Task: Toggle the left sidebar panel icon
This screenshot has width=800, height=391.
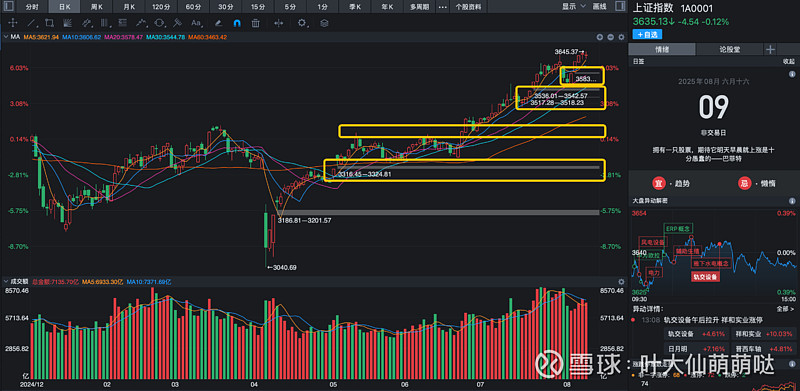Action: click(8, 7)
